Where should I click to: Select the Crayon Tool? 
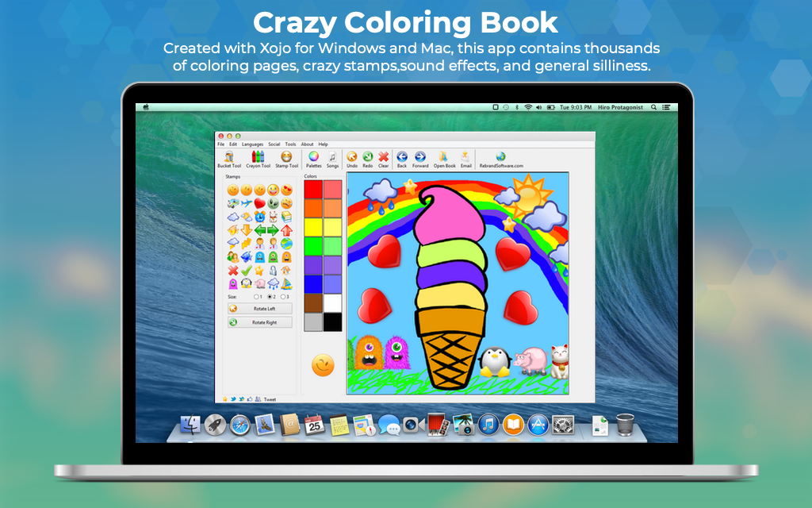(x=258, y=158)
